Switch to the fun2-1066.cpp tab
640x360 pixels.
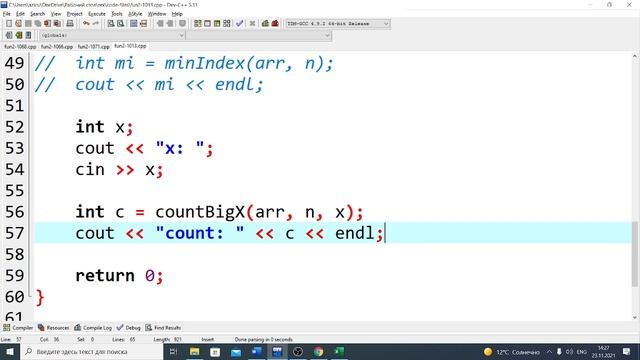(x=57, y=47)
